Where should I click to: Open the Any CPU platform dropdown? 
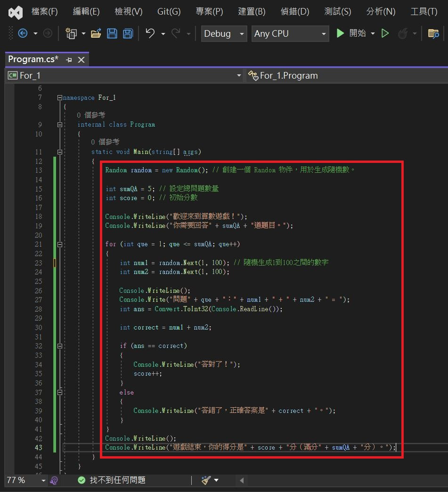pos(290,33)
